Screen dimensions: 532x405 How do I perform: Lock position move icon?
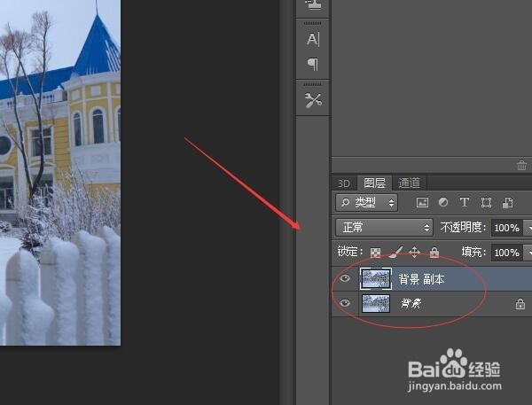tap(415, 252)
